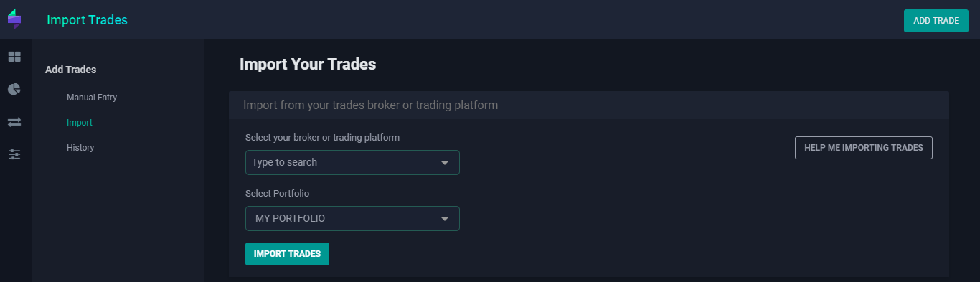
Task: Click the app logo icon
Action: (14, 19)
